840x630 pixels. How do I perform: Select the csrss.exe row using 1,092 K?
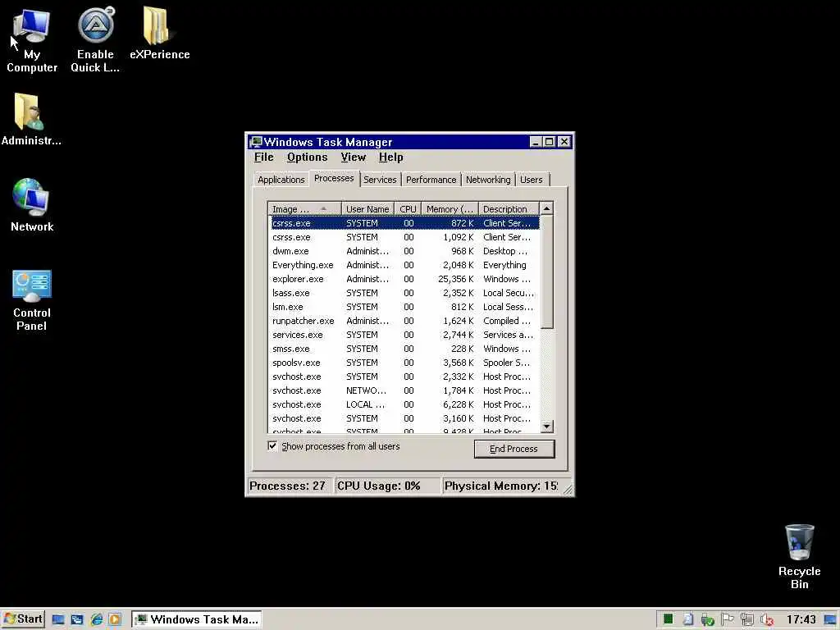coord(404,237)
